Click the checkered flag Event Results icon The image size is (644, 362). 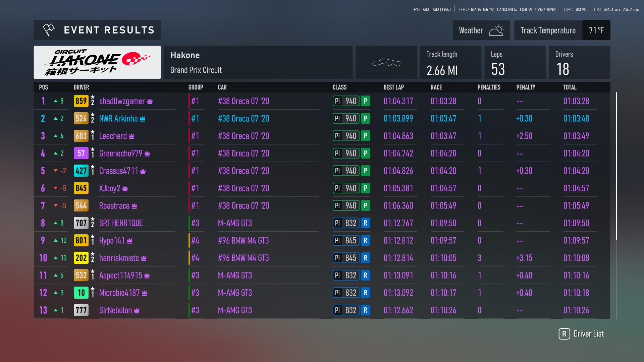tap(49, 30)
